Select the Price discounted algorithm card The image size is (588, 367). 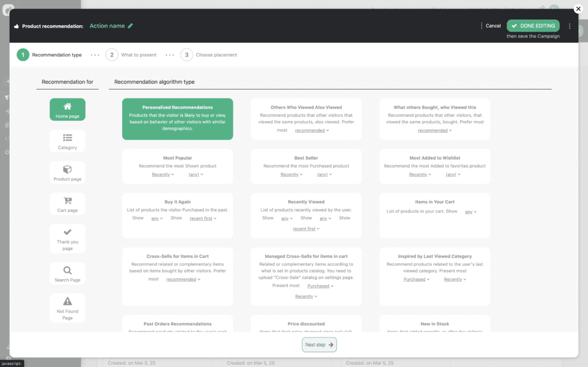coord(306,324)
